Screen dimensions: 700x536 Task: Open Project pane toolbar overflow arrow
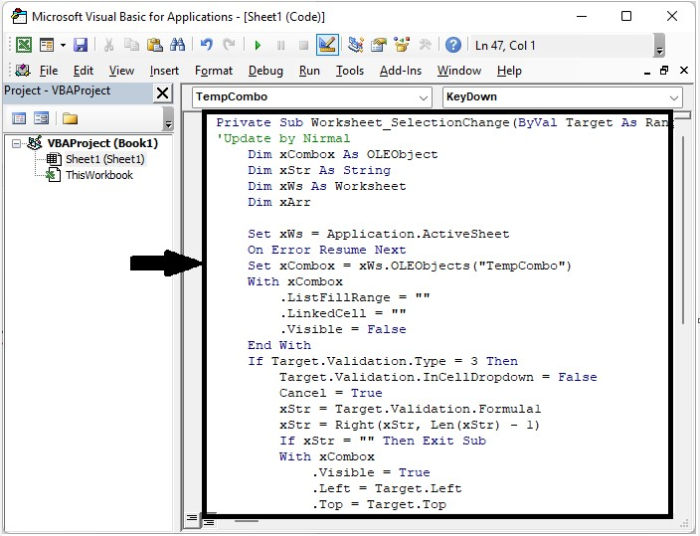(168, 119)
